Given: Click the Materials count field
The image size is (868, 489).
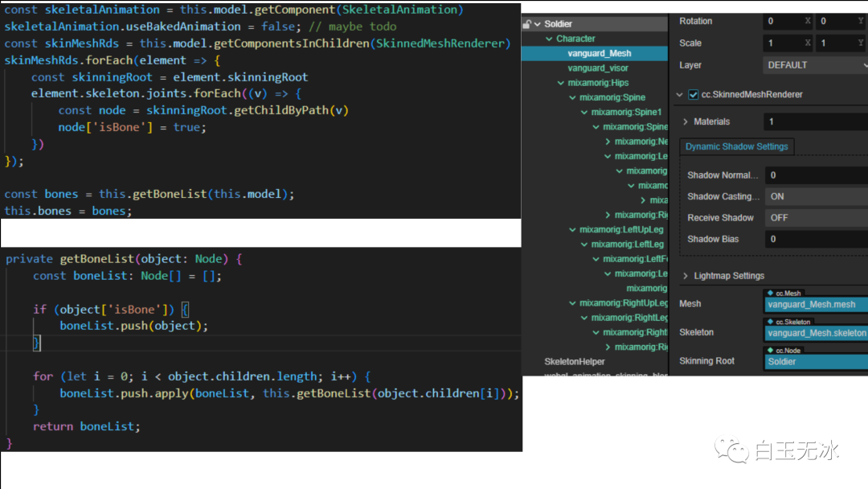Looking at the screenshot, I should pyautogui.click(x=816, y=121).
